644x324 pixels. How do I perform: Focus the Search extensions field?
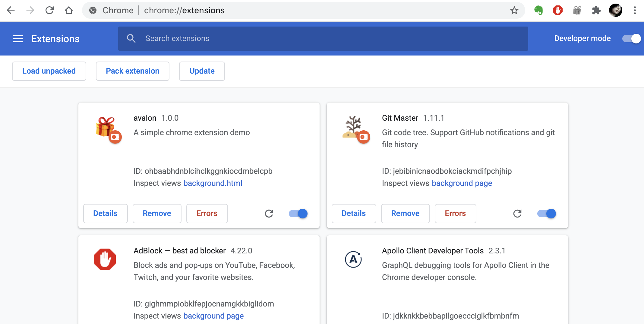(x=323, y=39)
